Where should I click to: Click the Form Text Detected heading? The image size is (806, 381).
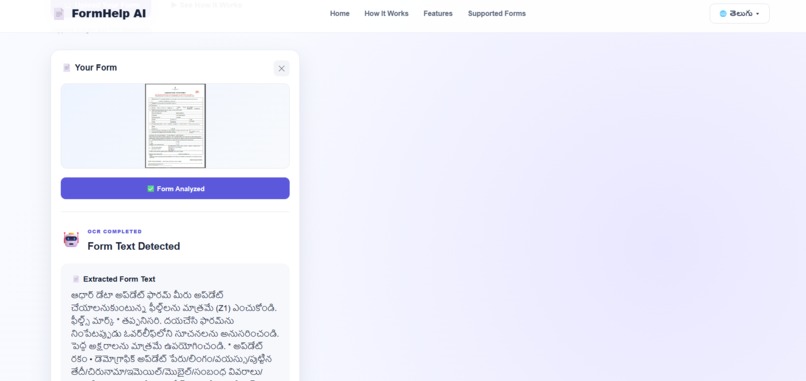(x=134, y=246)
